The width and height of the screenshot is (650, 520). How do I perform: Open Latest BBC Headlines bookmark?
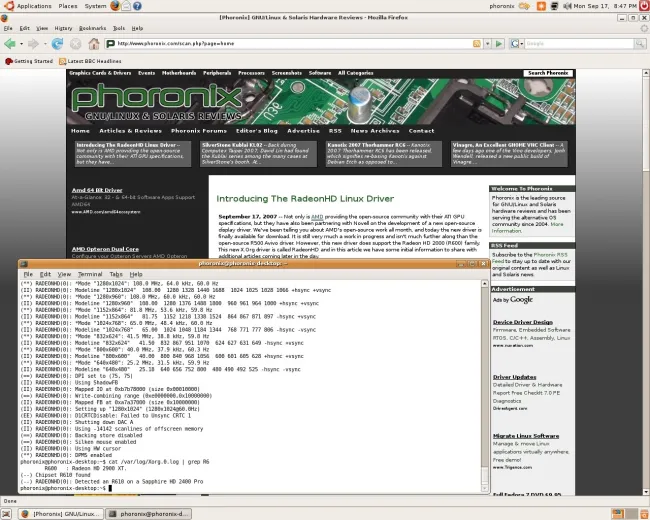[90, 61]
